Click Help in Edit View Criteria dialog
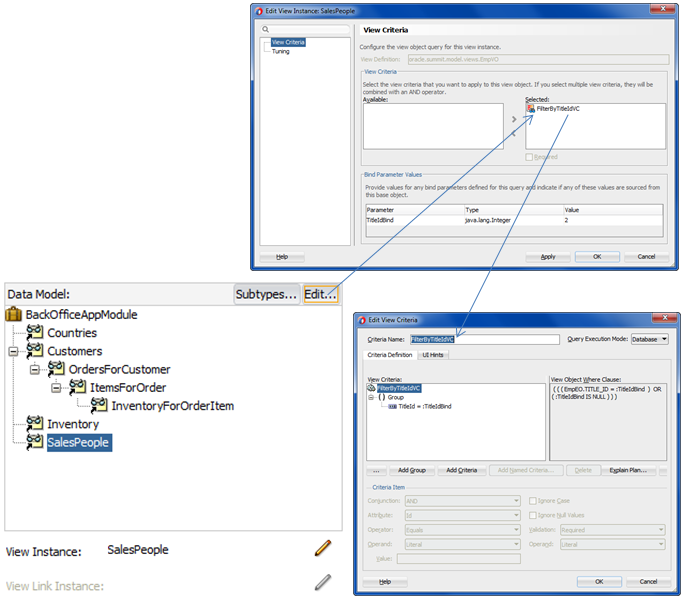 coord(385,582)
